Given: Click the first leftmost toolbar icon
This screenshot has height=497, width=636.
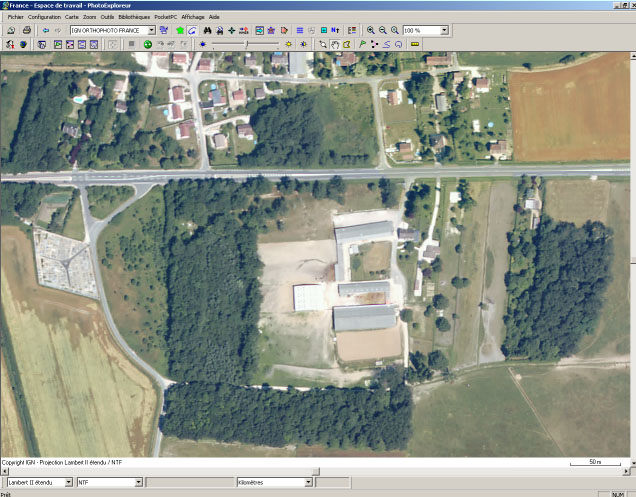Looking at the screenshot, I should pos(11,30).
